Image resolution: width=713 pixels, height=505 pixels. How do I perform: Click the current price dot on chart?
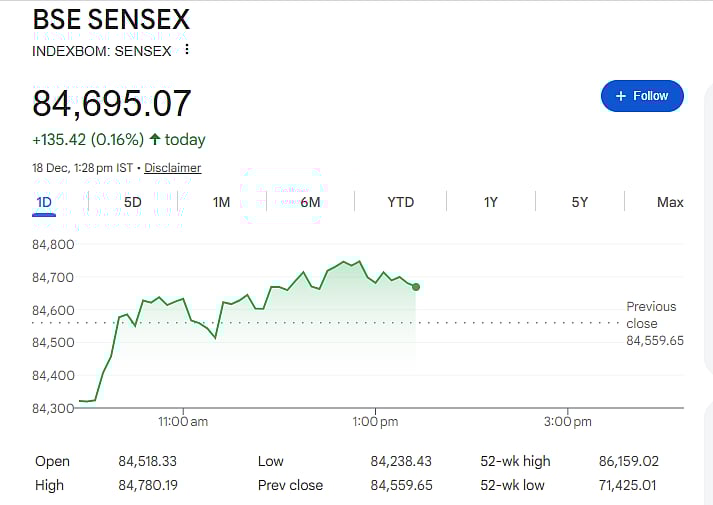[x=416, y=287]
